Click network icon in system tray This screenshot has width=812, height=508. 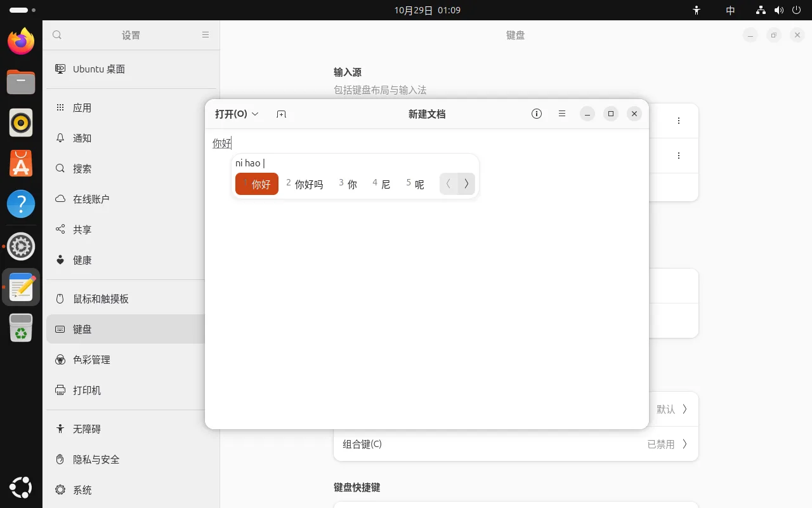(761, 10)
